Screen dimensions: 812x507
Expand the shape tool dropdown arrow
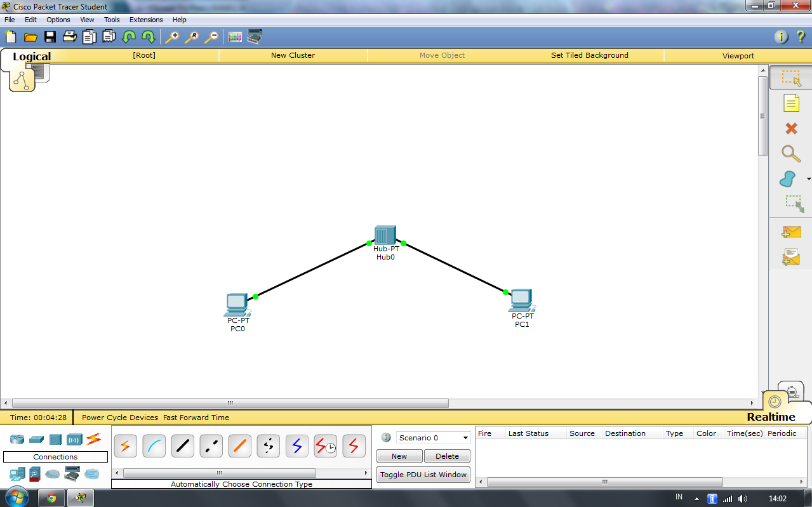(x=808, y=180)
